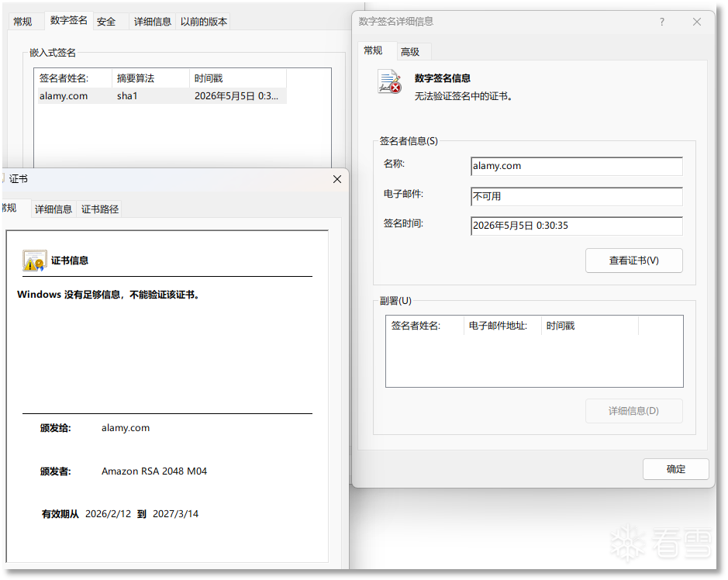Click the 电子邮件地址 column header
The width and height of the screenshot is (728, 580).
click(x=502, y=326)
